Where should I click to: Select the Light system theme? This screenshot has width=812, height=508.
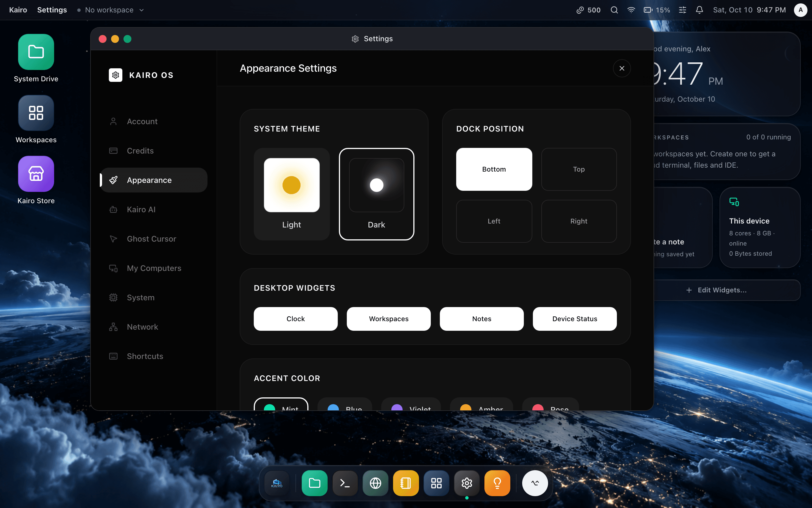(292, 194)
